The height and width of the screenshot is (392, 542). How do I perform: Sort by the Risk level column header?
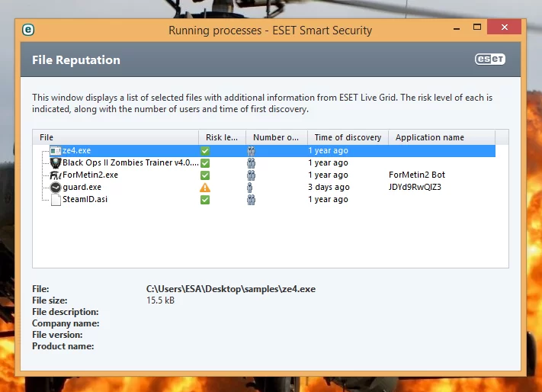pos(223,137)
